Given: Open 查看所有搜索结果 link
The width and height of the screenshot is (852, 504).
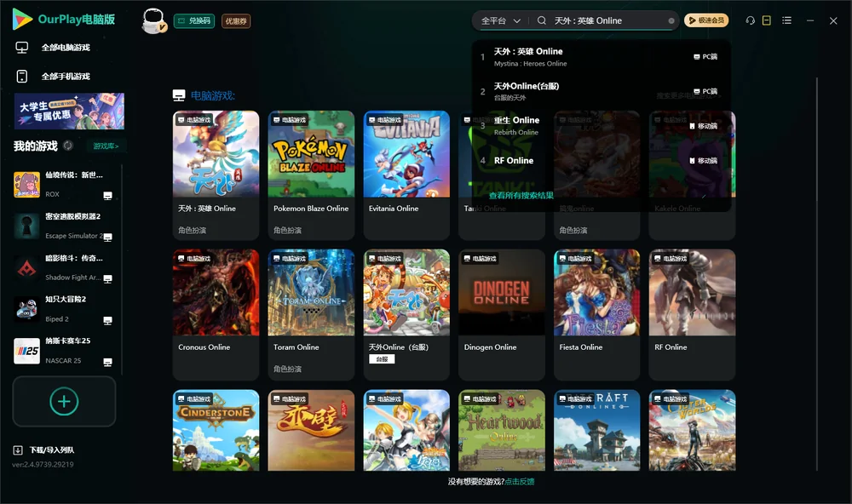Looking at the screenshot, I should 521,196.
